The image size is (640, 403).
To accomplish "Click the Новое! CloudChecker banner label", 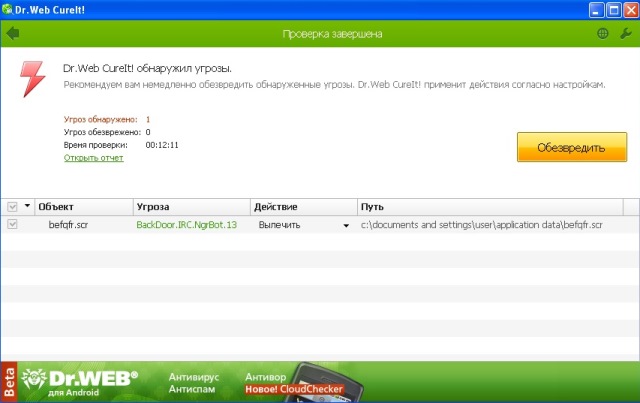I will (x=293, y=389).
